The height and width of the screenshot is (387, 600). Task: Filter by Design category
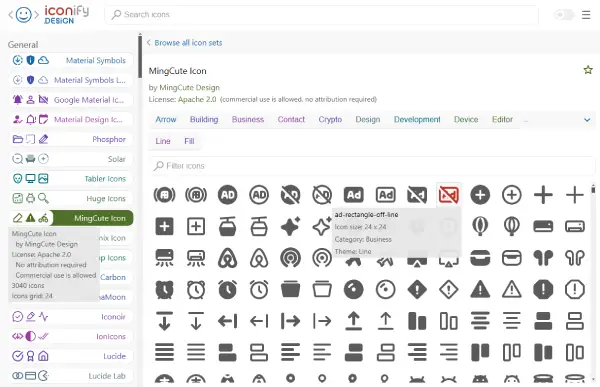(367, 119)
